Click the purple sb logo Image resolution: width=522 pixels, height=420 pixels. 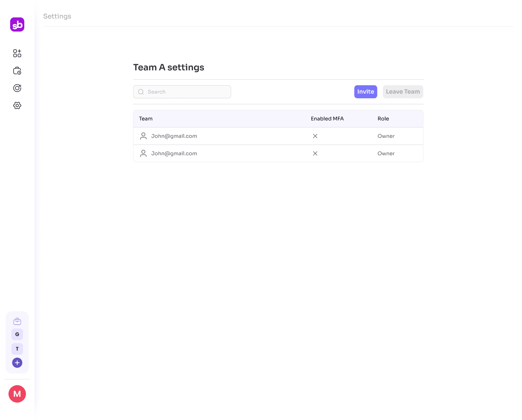pos(17,25)
